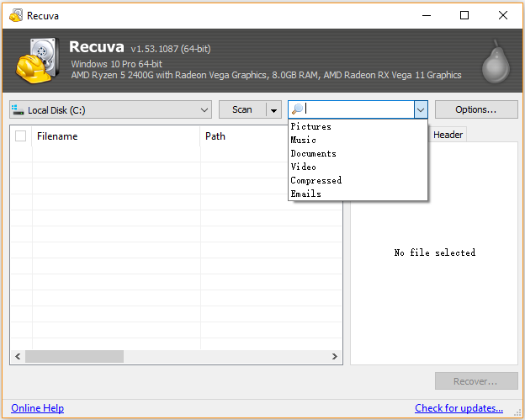The image size is (525, 420).
Task: Click the 'Windows 10 Pro 64-bit' text
Action: click(x=116, y=64)
